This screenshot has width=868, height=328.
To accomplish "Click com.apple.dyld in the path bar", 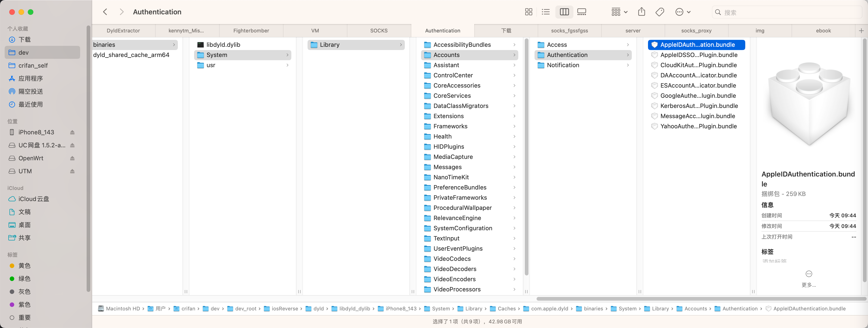I will [x=546, y=309].
